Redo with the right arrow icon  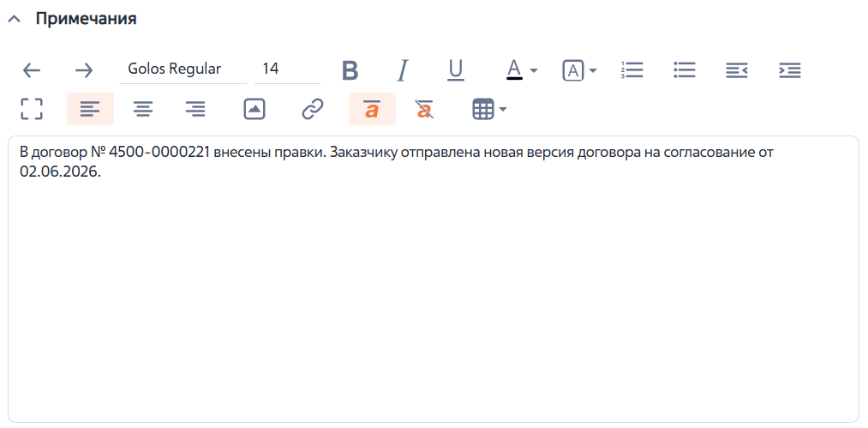pos(84,69)
